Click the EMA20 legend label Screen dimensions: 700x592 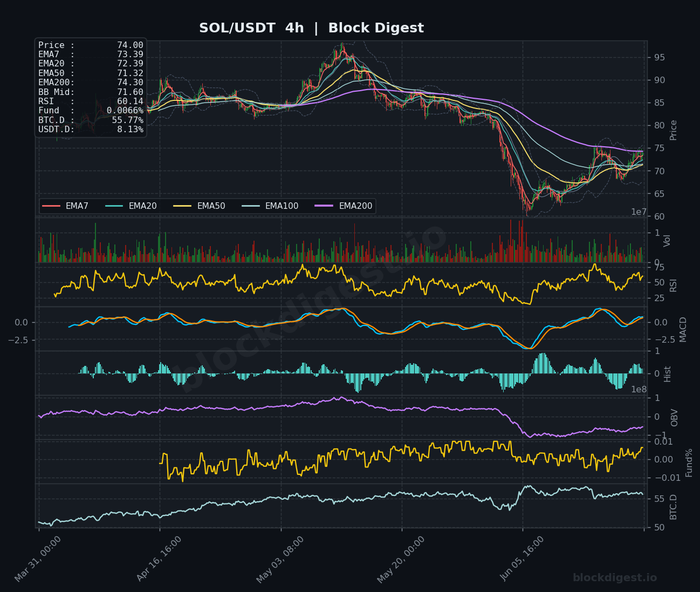pos(143,206)
